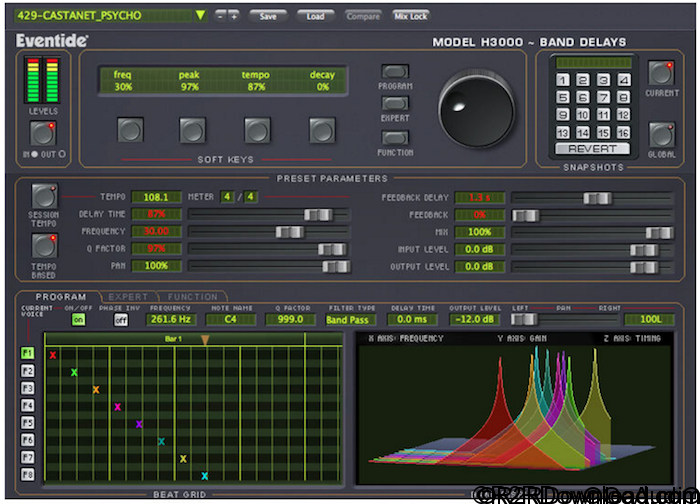Viewport: 700px width, 504px height.
Task: Open the preset dropdown arrow next to 429-CASTANET_PSYCHO
Action: coord(200,16)
